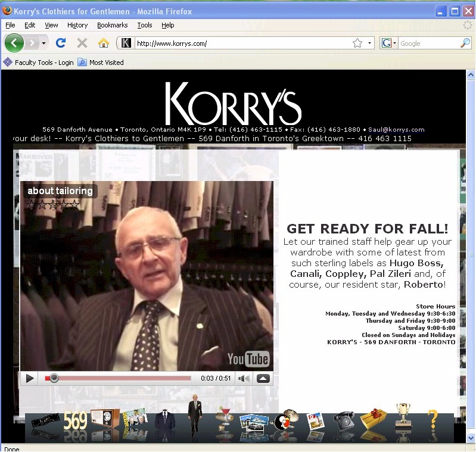Image resolution: width=476 pixels, height=452 pixels.
Task: Open the stacked photos gallery icon
Action: coord(254,422)
